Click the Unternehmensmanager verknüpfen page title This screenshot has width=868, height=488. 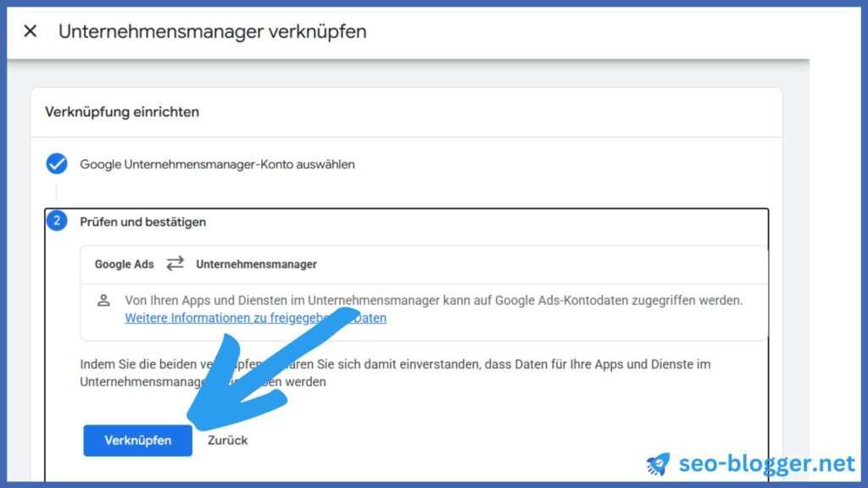[x=213, y=31]
